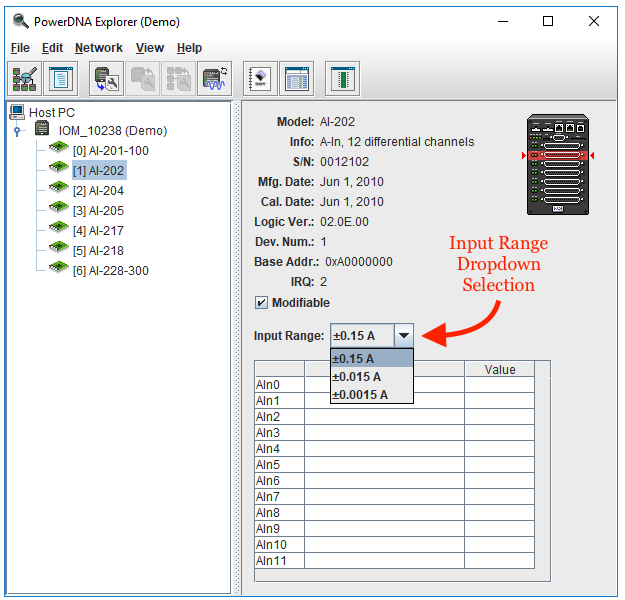Click the green board icon for AI-204
The height and width of the screenshot is (600, 625).
[59, 187]
